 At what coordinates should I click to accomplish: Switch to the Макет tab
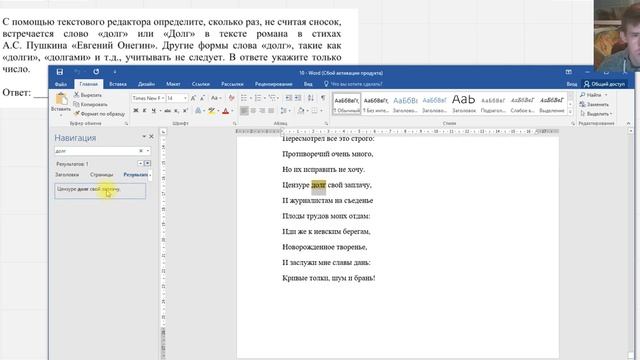pos(173,84)
